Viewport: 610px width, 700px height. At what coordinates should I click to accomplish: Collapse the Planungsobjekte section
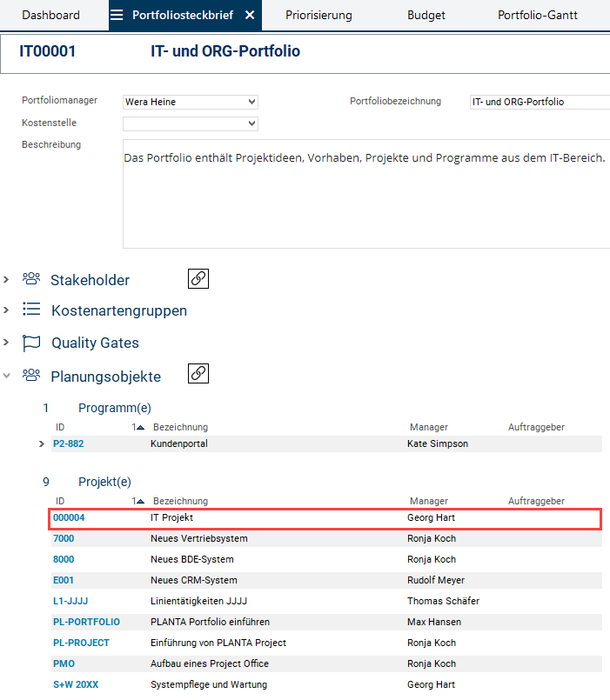pos(6,376)
